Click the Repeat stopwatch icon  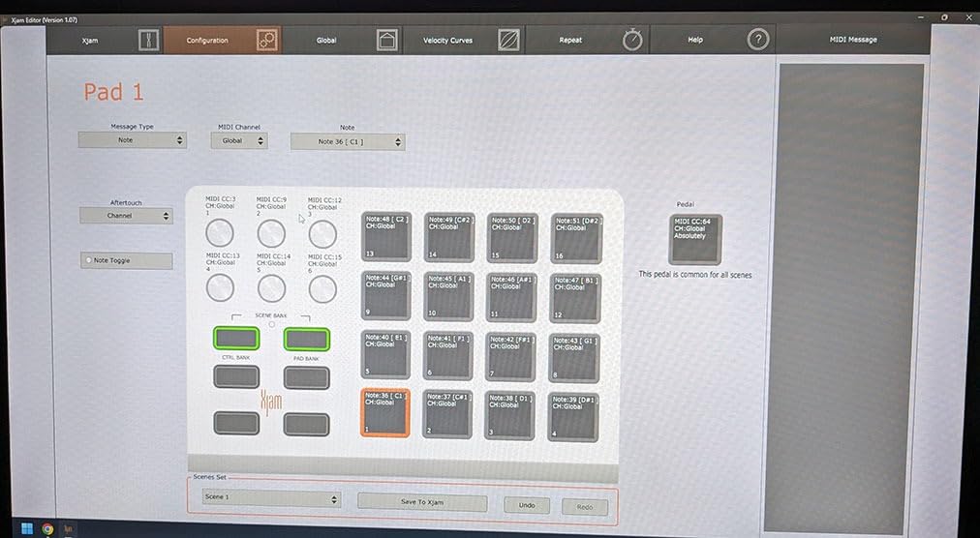[x=632, y=41]
